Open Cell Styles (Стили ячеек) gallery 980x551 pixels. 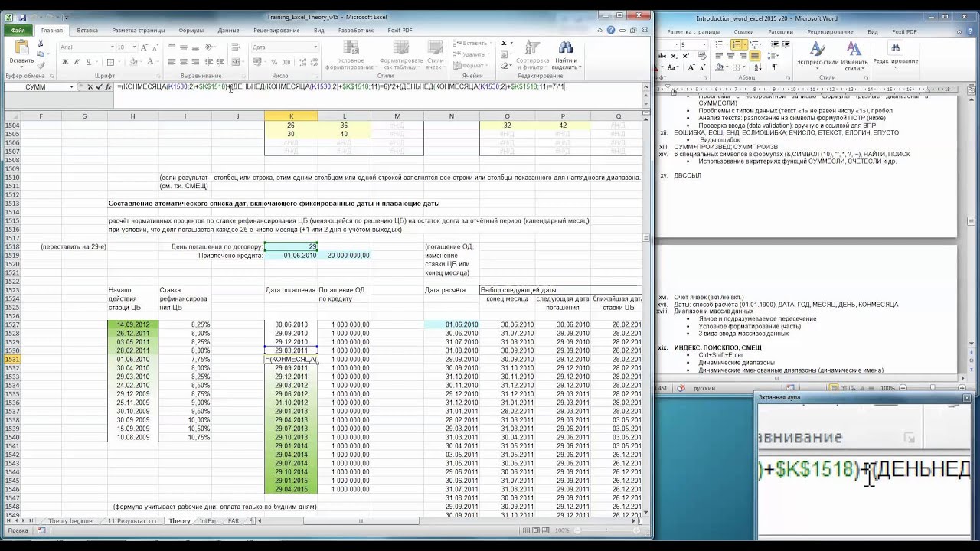click(436, 54)
